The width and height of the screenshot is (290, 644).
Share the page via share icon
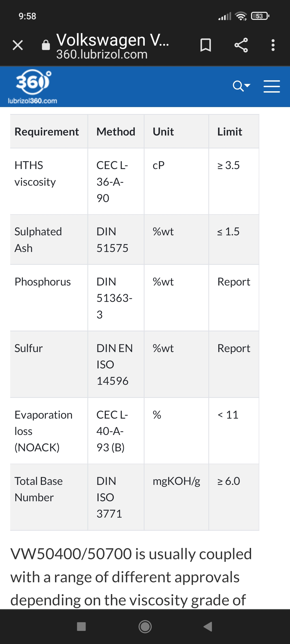pyautogui.click(x=241, y=45)
